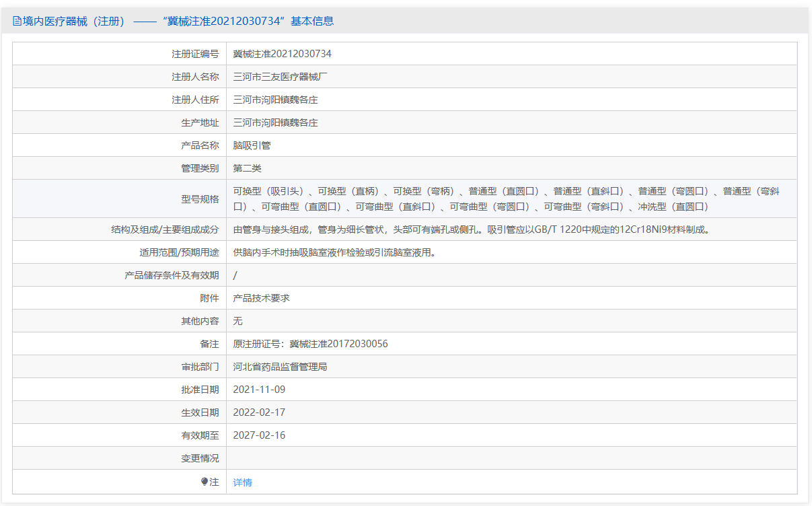Select attachment value 产品技术要求
812x506 pixels.
tap(261, 298)
